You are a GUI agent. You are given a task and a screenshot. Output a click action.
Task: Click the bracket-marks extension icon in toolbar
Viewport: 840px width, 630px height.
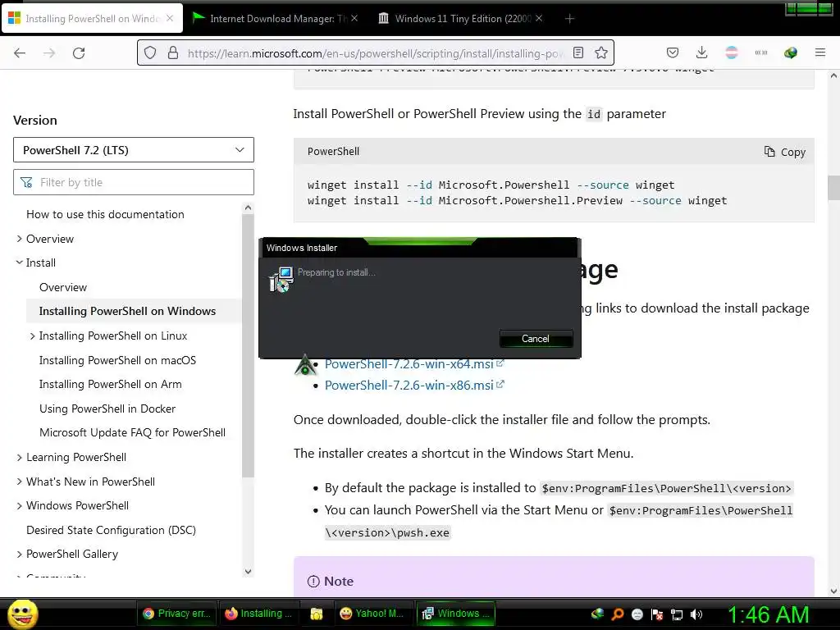click(761, 52)
